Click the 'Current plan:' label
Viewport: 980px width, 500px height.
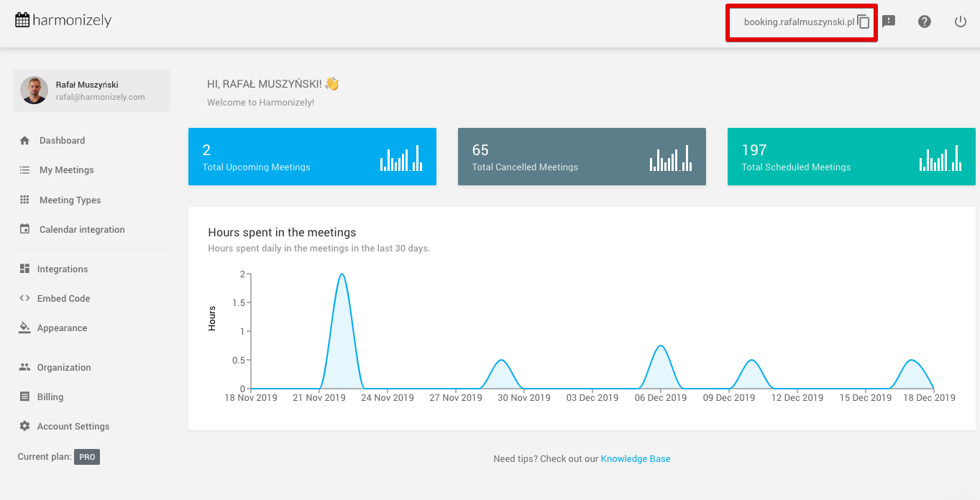[45, 457]
